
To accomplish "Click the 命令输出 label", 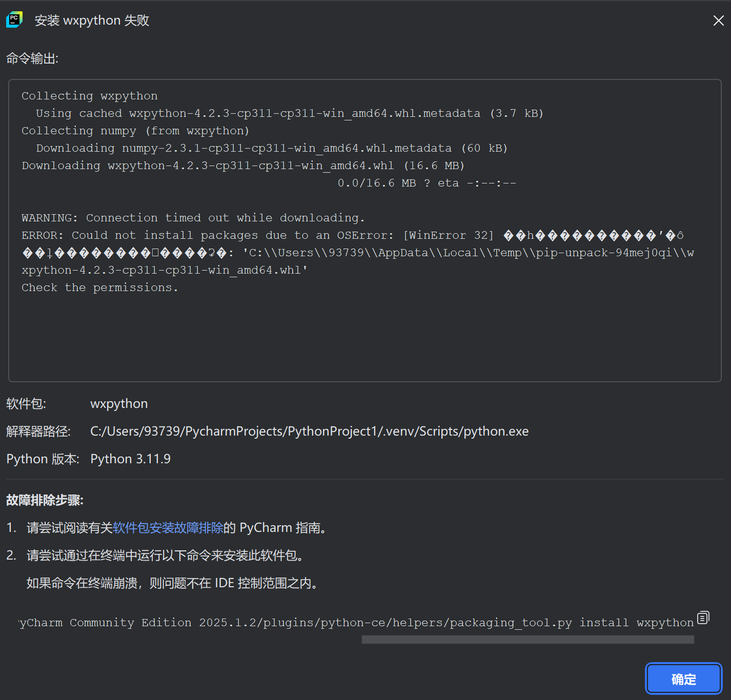I will pyautogui.click(x=32, y=59).
